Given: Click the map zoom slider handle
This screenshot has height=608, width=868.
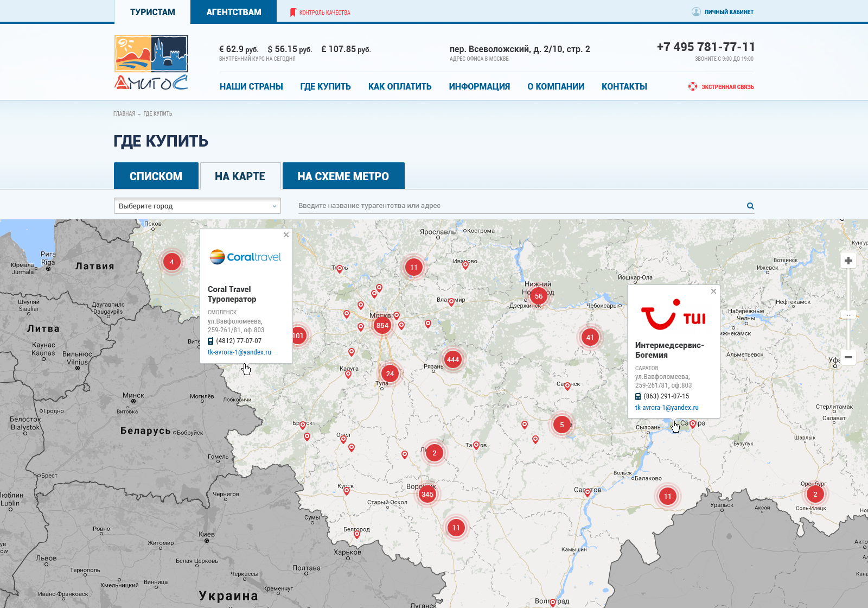Looking at the screenshot, I should [848, 315].
